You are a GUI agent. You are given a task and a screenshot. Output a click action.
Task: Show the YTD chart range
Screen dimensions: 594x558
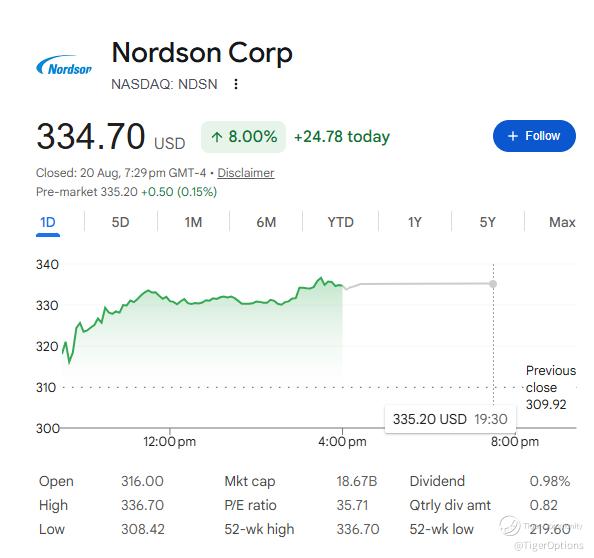[x=340, y=222]
